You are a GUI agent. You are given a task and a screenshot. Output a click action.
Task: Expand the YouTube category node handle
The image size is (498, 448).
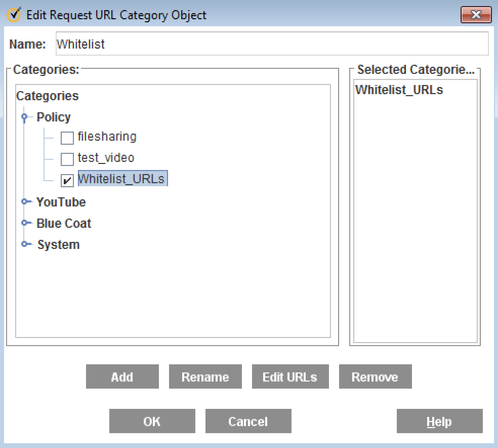24,202
